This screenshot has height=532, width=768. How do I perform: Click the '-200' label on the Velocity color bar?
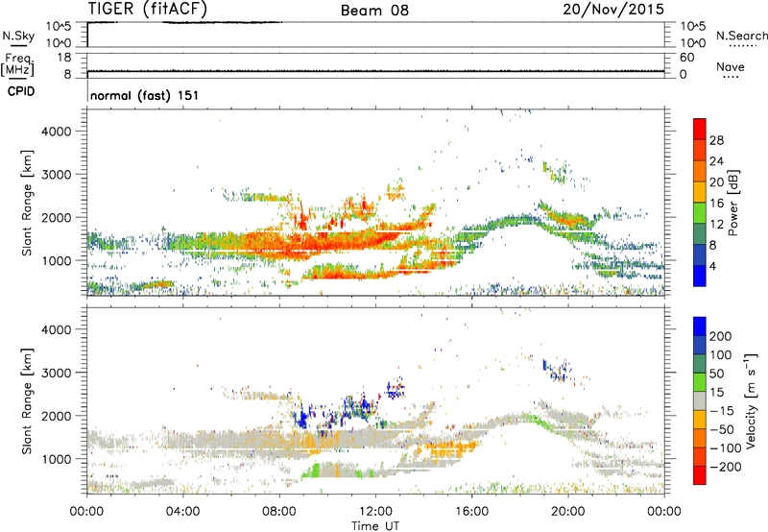(725, 467)
